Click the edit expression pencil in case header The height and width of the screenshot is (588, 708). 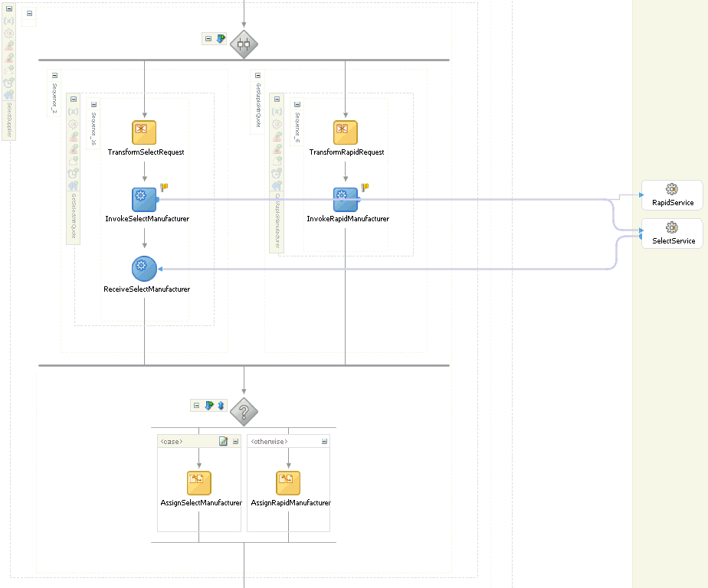(223, 441)
